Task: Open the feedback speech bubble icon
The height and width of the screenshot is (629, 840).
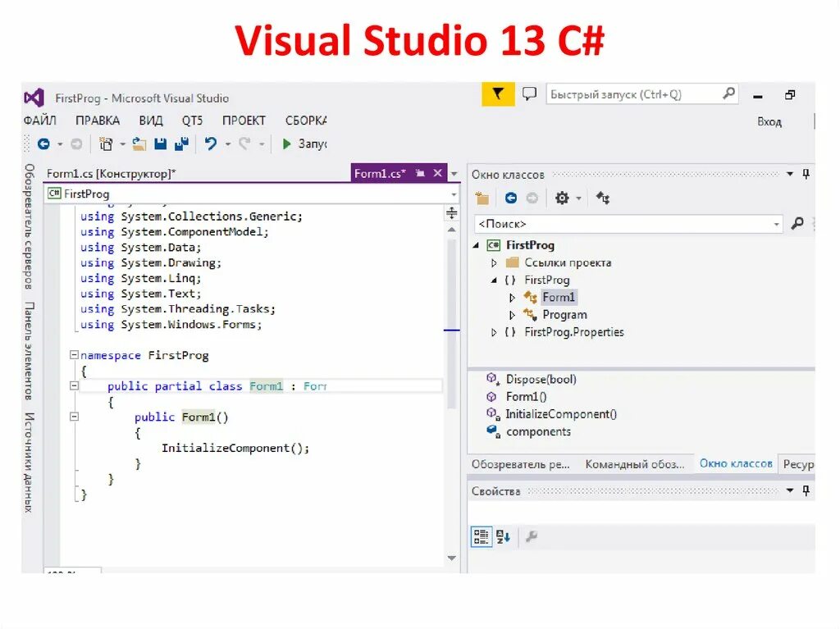Action: coord(529,94)
